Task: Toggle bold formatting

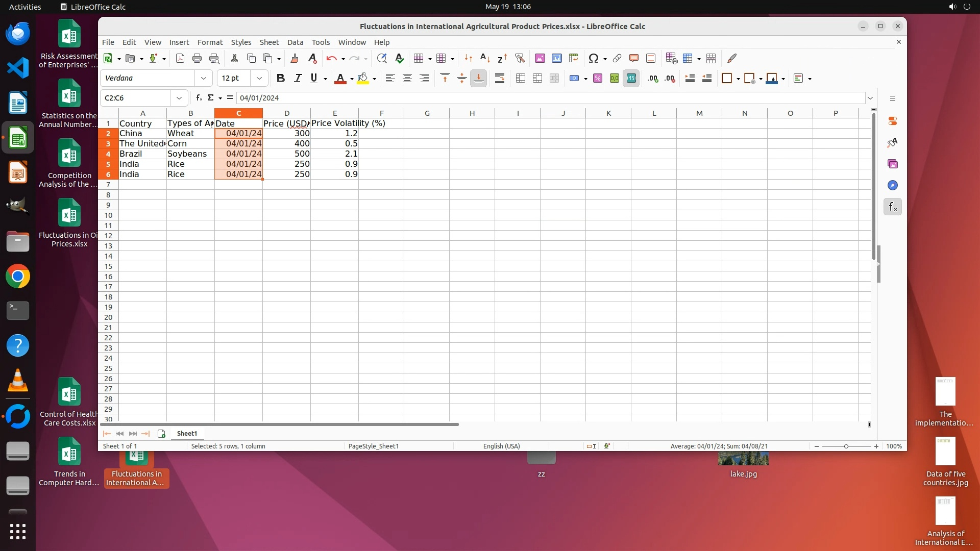Action: pos(280,78)
